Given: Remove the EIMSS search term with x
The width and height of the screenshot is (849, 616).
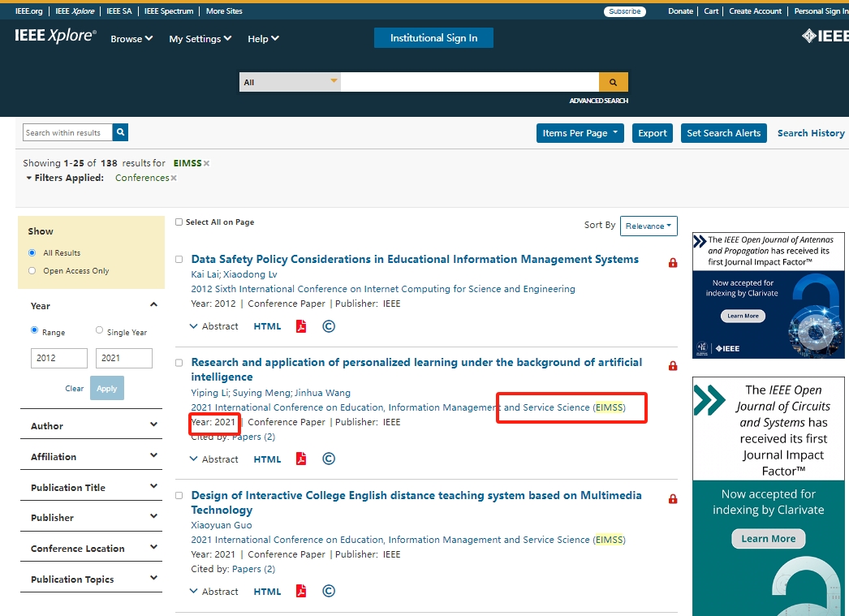Looking at the screenshot, I should 206,163.
